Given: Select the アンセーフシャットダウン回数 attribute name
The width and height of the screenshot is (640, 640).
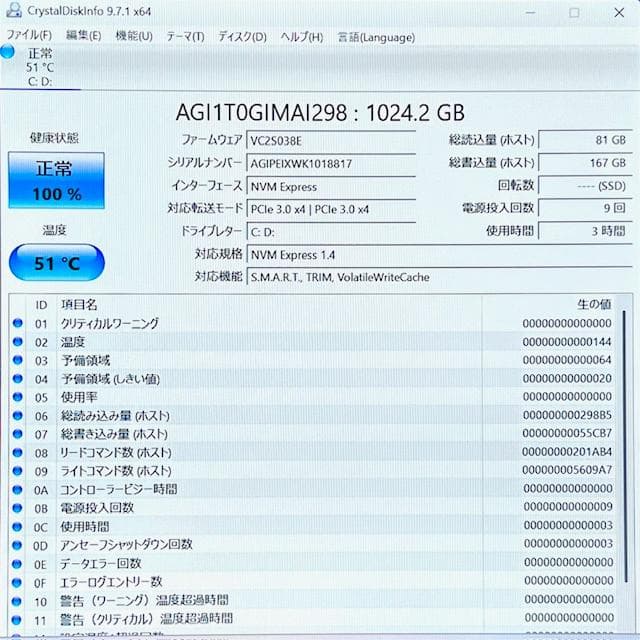Looking at the screenshot, I should (x=126, y=544).
